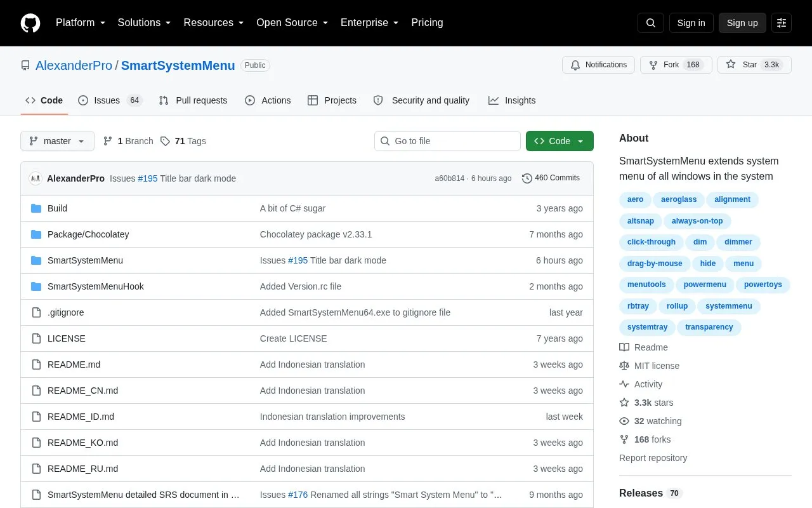The width and height of the screenshot is (812, 508).
Task: Click the Build folder icon
Action: tap(36, 208)
